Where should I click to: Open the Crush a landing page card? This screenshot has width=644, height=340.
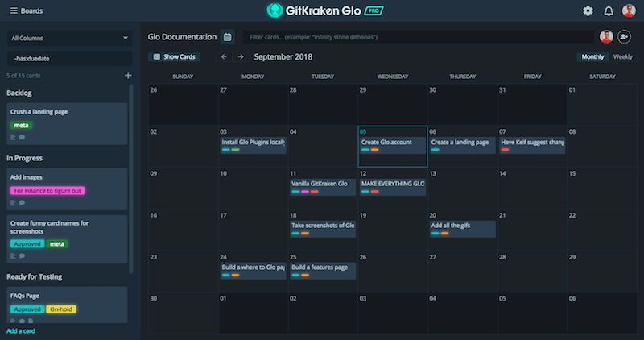[x=67, y=124]
